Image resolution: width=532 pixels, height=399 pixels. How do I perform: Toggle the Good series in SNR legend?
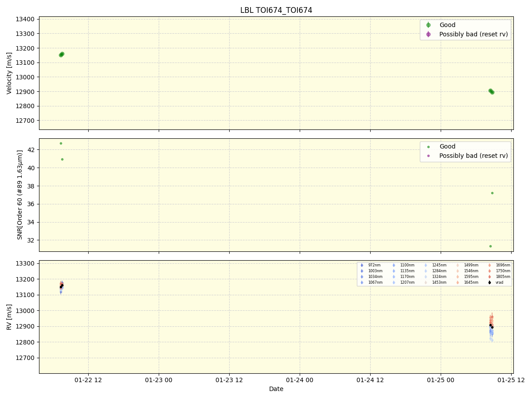[429, 146]
